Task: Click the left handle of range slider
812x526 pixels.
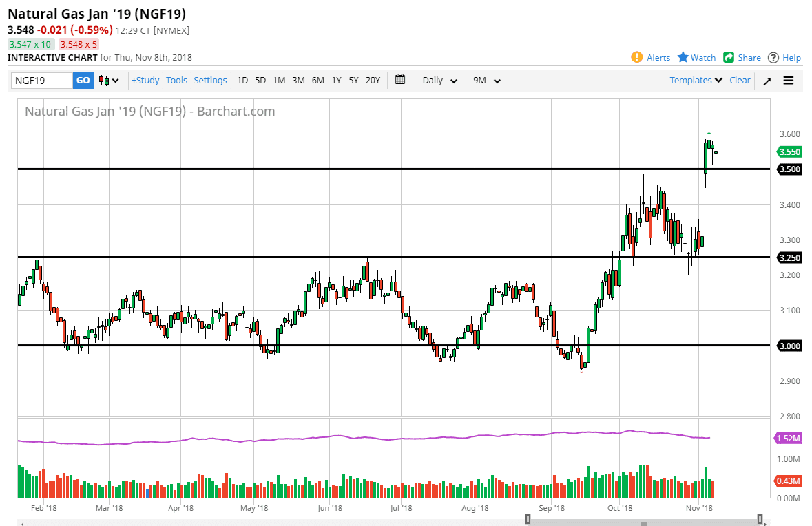Action: [x=528, y=518]
